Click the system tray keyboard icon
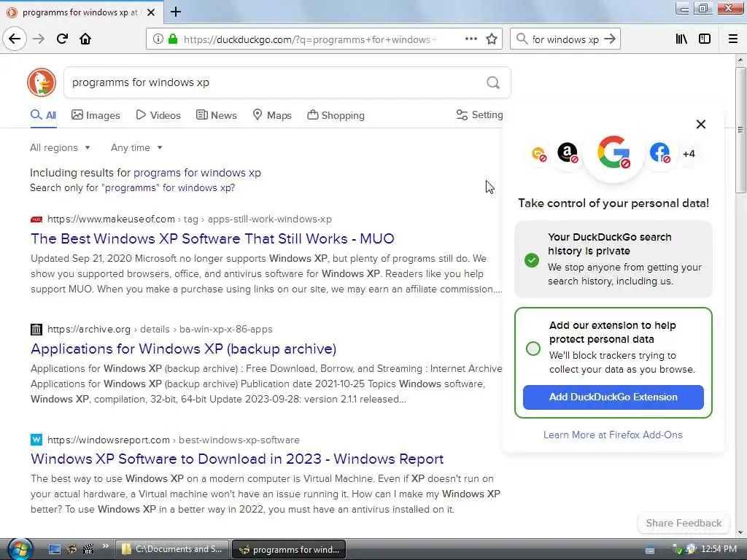747x560 pixels. click(x=650, y=550)
